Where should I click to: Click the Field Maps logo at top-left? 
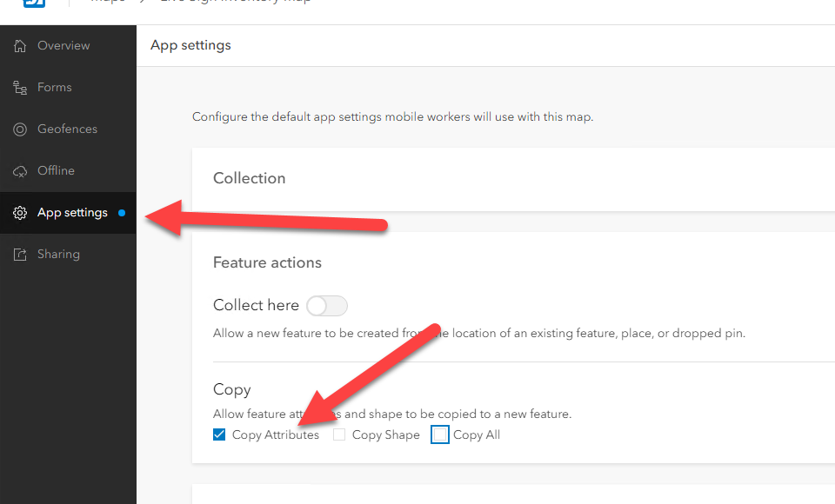pos(34,3)
